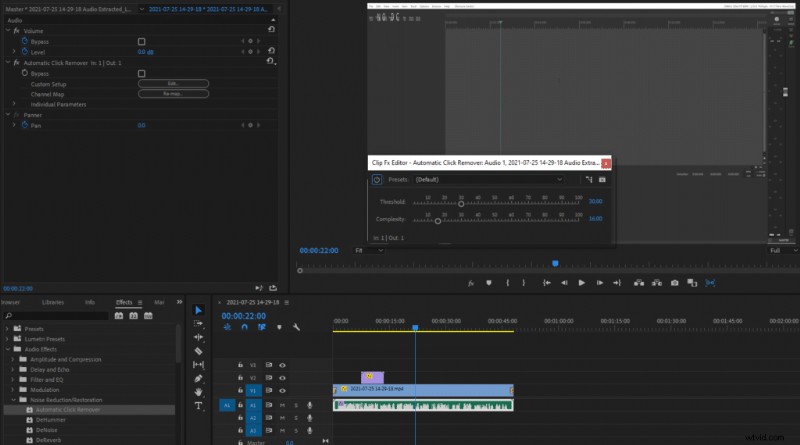The width and height of the screenshot is (800, 445).
Task: Select DeHummer effect
Action: pyautogui.click(x=51, y=420)
